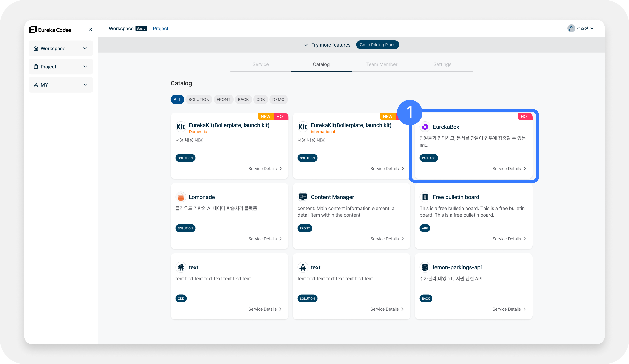Click the person icon beside MY
Viewport: 629px width, 364px height.
click(x=36, y=85)
